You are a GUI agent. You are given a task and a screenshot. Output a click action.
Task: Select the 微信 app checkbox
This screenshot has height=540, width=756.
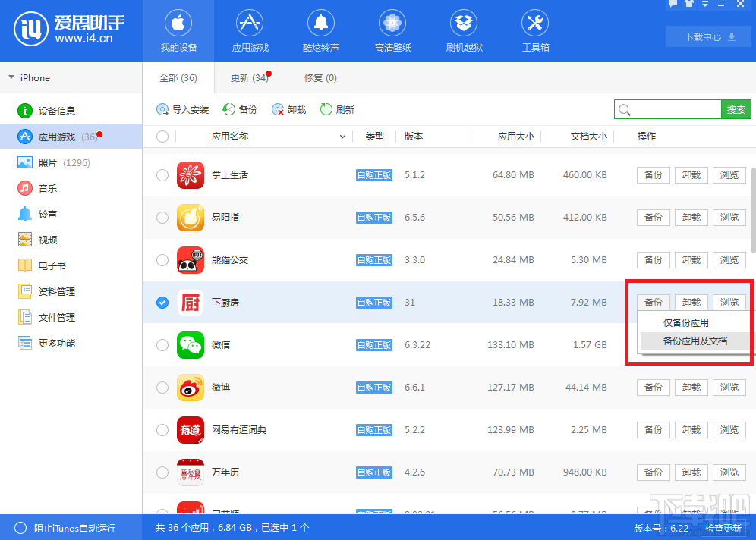(162, 345)
